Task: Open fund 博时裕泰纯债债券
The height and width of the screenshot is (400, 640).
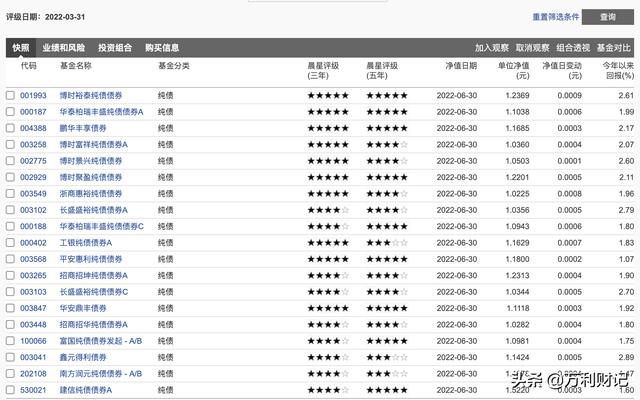Action: point(91,96)
